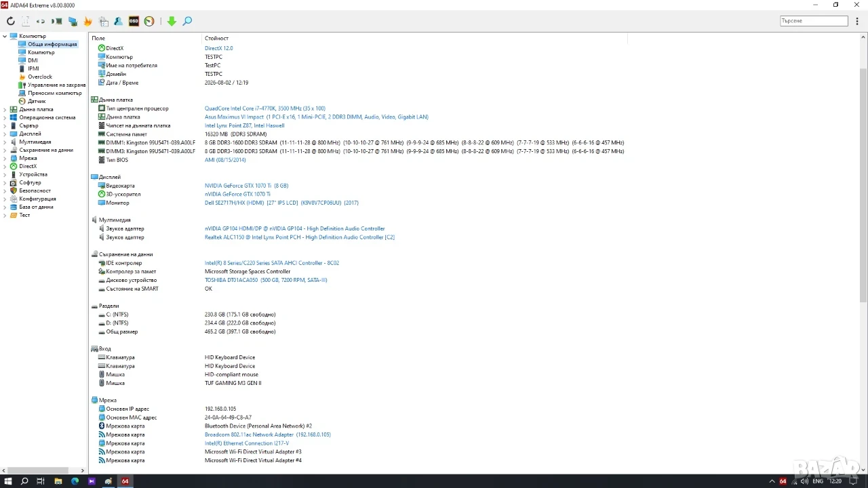Image resolution: width=868 pixels, height=488 pixels.
Task: Select the DMI tree item
Action: [33, 60]
